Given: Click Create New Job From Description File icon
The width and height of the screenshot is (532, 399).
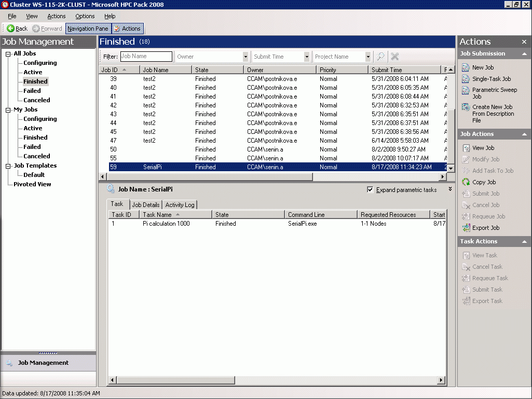Looking at the screenshot, I should click(466, 107).
